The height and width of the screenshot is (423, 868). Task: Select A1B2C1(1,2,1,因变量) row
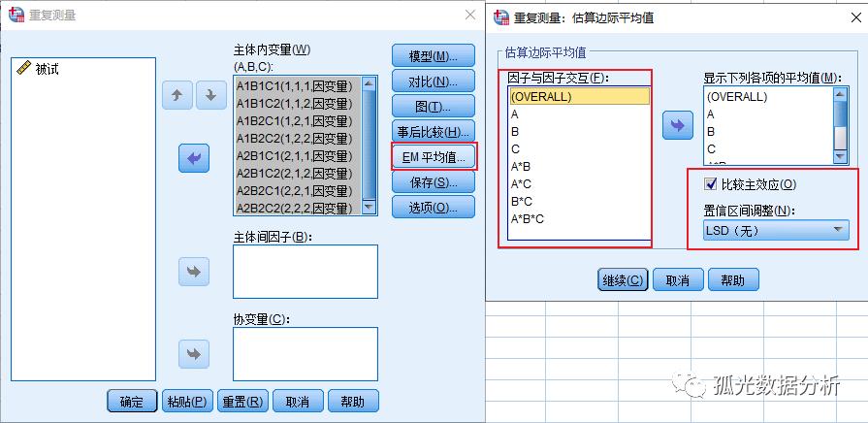tap(298, 120)
